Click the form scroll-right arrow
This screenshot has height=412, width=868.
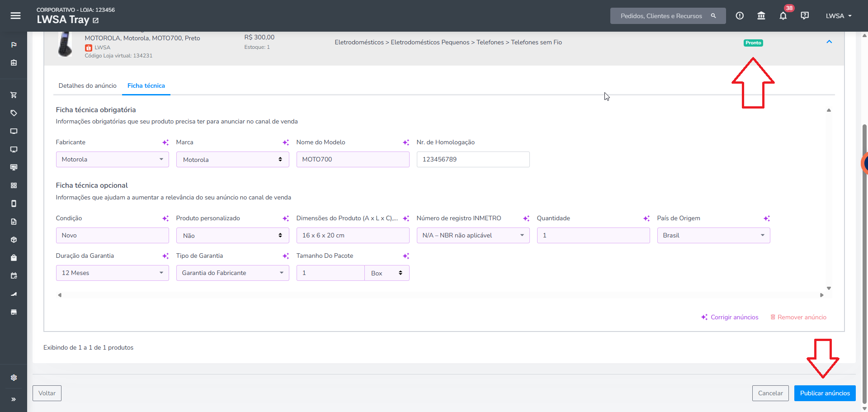click(x=822, y=295)
